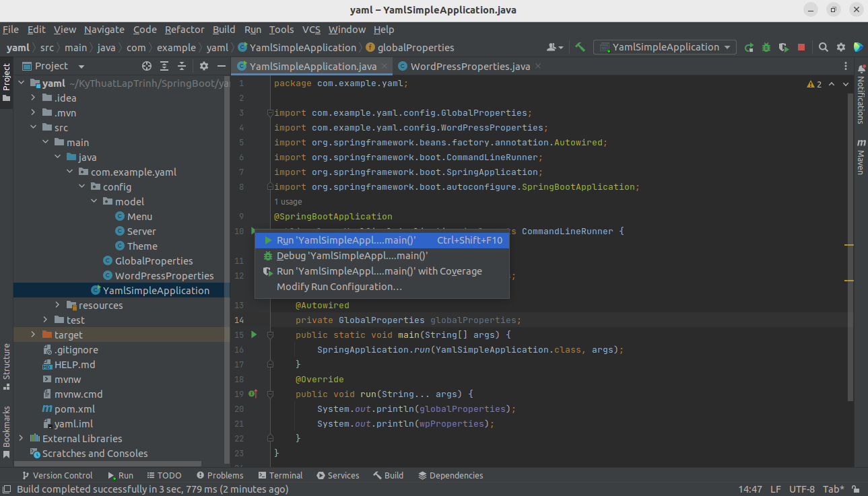Open the YamlSimpleApplication run configuration dropdown
This screenshot has height=496, width=868.
tap(665, 47)
